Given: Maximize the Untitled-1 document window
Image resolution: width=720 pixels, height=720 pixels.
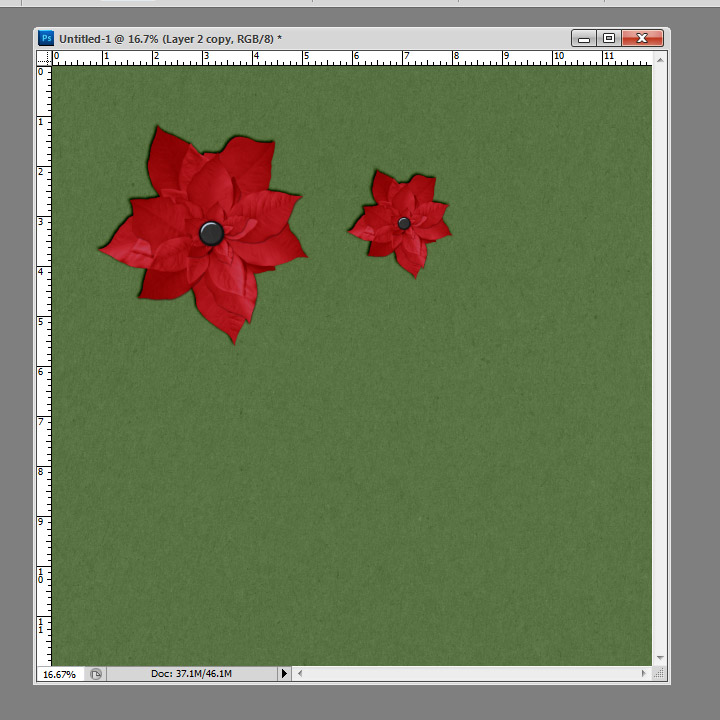Looking at the screenshot, I should pyautogui.click(x=609, y=38).
